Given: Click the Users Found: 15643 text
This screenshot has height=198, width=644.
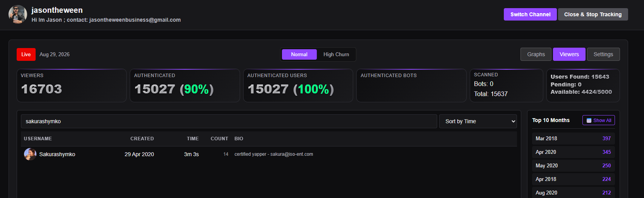Looking at the screenshot, I should coord(580,77).
